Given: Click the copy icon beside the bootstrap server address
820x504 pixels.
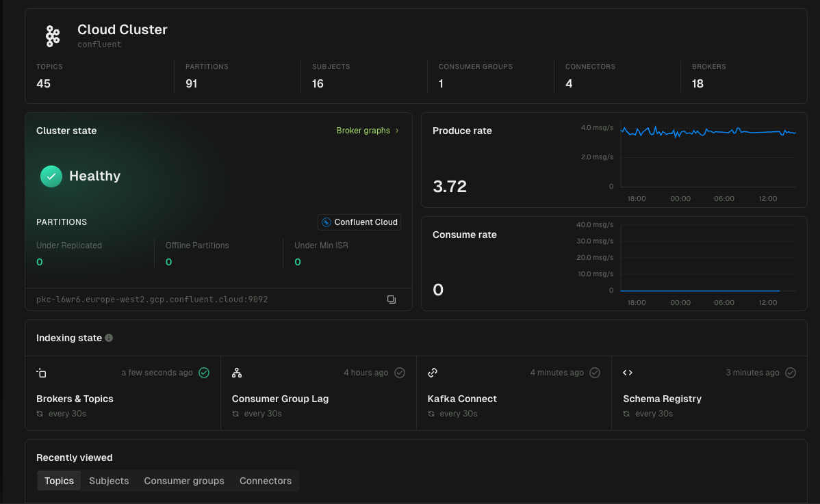Looking at the screenshot, I should (x=391, y=299).
